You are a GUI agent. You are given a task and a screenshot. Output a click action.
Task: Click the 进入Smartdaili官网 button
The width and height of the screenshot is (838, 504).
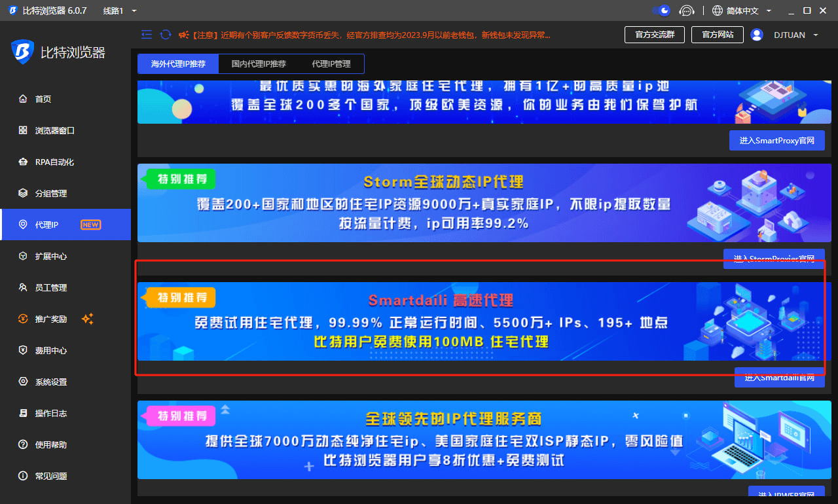[x=780, y=377]
